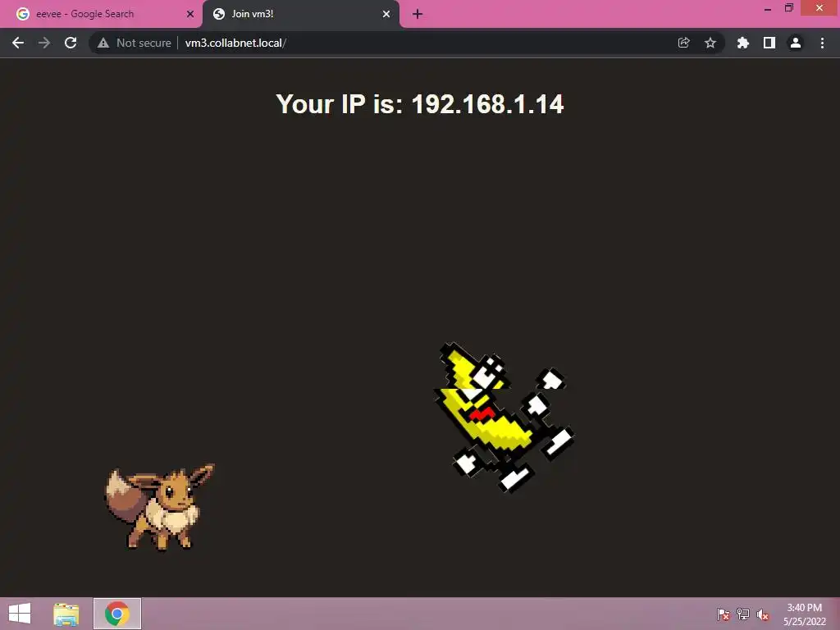Image resolution: width=840 pixels, height=630 pixels.
Task: Close the Chrome window
Action: (x=819, y=8)
